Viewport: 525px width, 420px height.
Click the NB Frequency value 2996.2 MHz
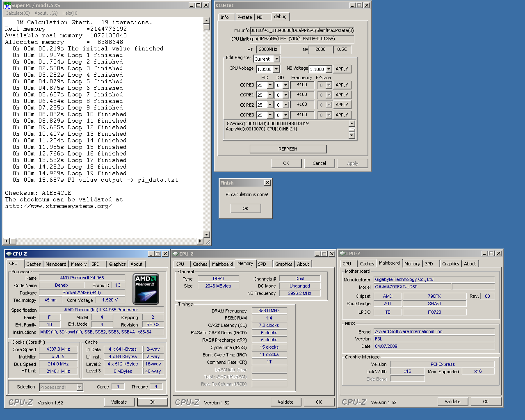tap(300, 294)
